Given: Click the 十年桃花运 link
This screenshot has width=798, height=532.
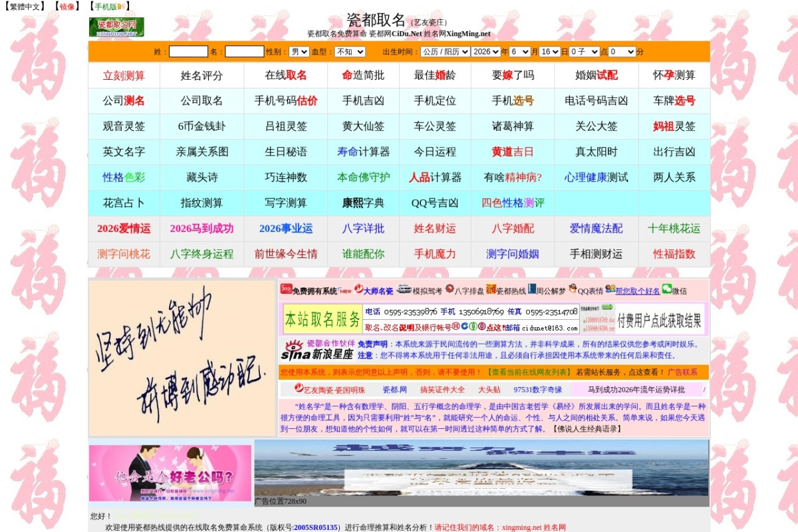Looking at the screenshot, I should click(x=674, y=228).
